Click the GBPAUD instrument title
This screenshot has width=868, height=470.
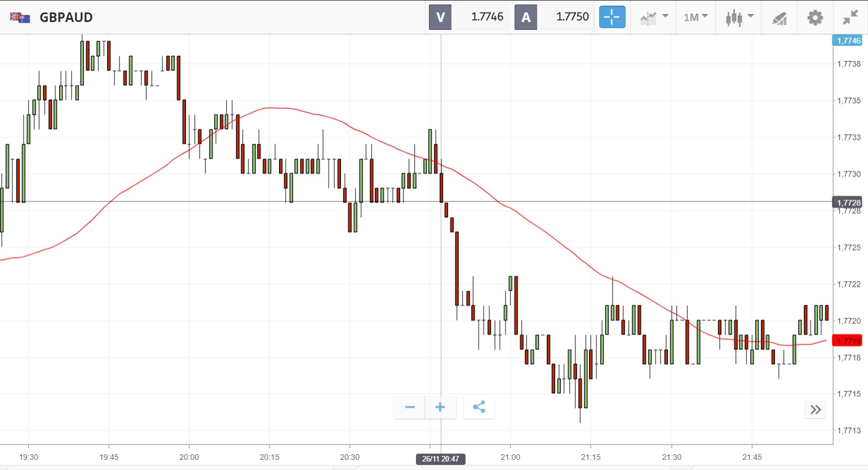tap(66, 17)
